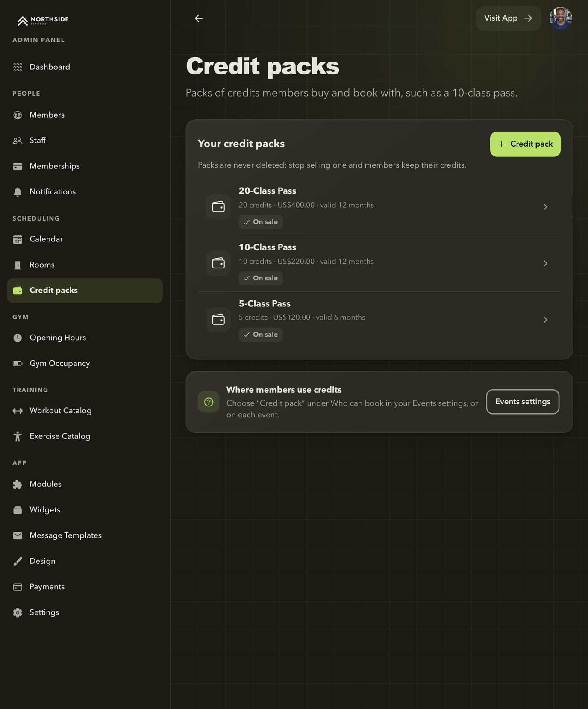Open Message Templates in the sidebar
Screen dimensions: 588x709
(x=85, y=535)
